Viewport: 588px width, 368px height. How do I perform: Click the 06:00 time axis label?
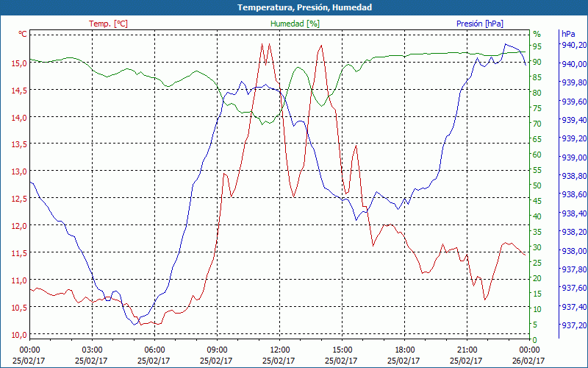[154, 350]
